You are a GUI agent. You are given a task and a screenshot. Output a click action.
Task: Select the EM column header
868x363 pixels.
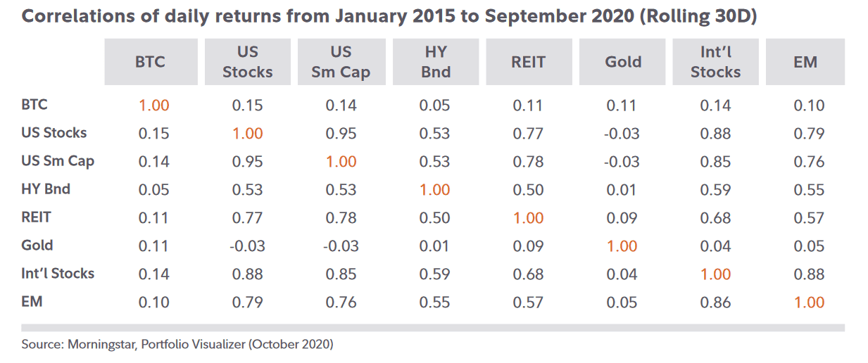click(x=805, y=62)
